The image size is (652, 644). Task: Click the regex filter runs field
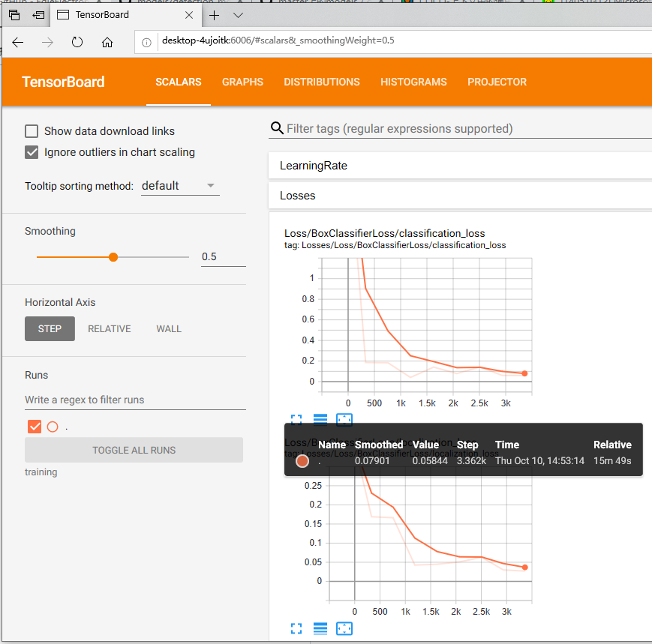[136, 400]
